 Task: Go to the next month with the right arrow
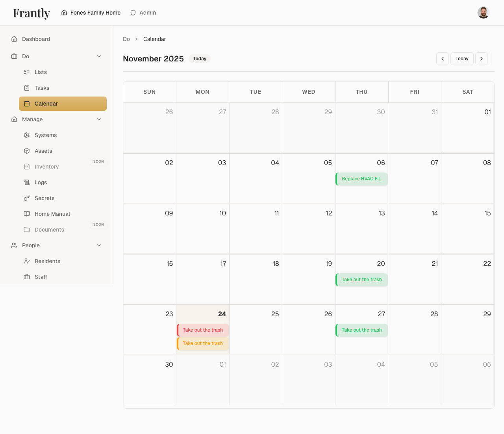(482, 58)
